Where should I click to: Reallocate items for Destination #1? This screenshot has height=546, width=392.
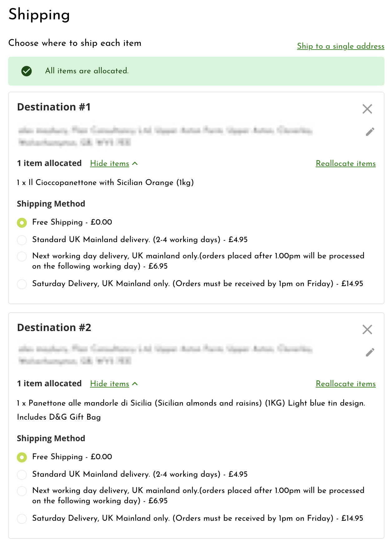[345, 163]
